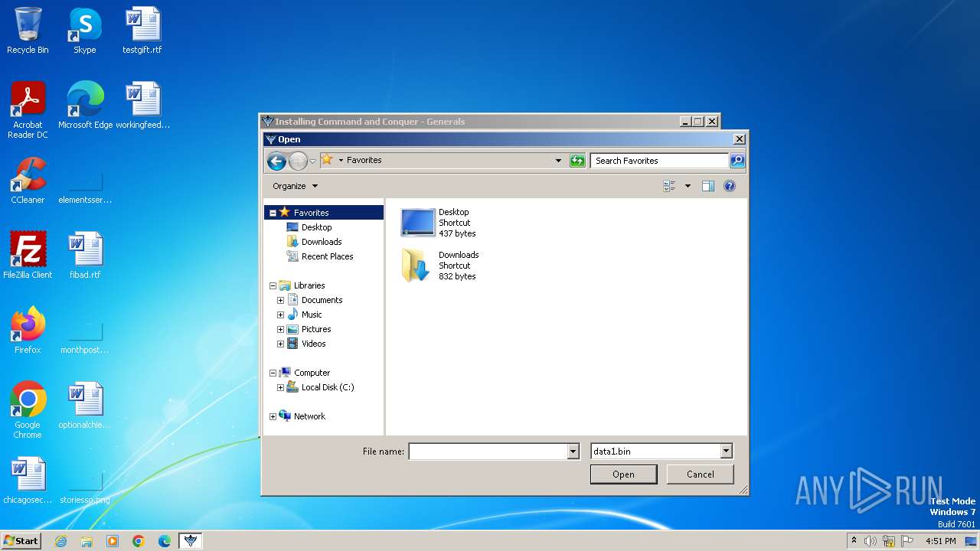This screenshot has height=551, width=980.
Task: Collapse the Favorites tree node
Action: click(273, 213)
